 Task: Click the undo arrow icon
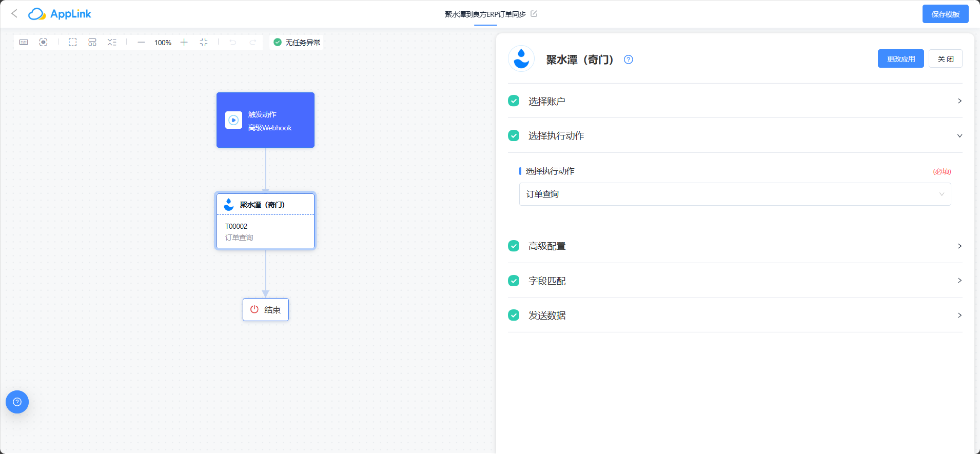pos(233,42)
